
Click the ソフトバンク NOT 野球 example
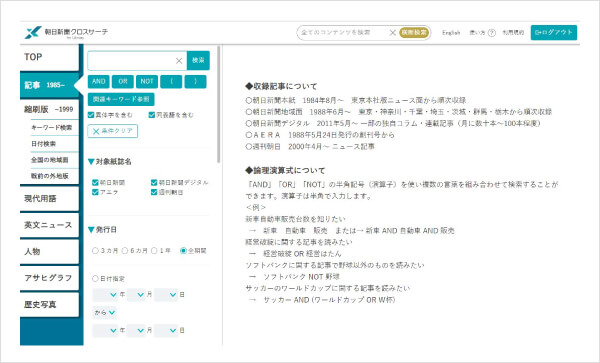point(302,277)
